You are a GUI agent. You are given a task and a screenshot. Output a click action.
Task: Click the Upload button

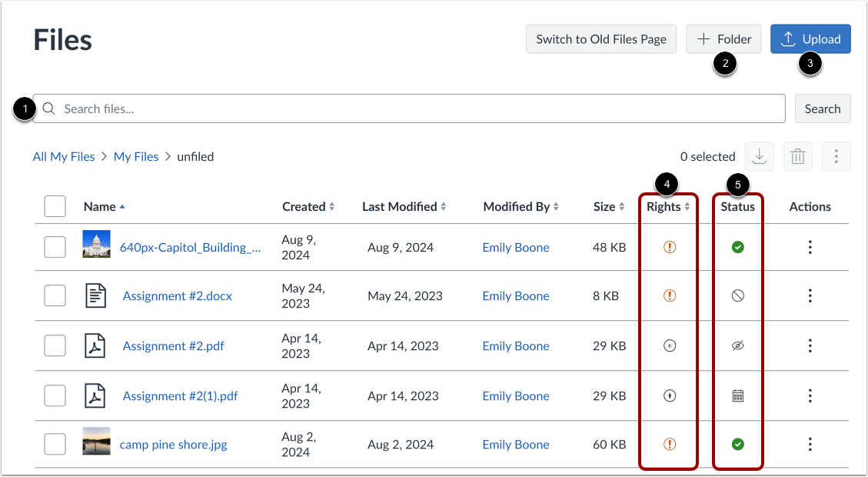click(x=810, y=38)
